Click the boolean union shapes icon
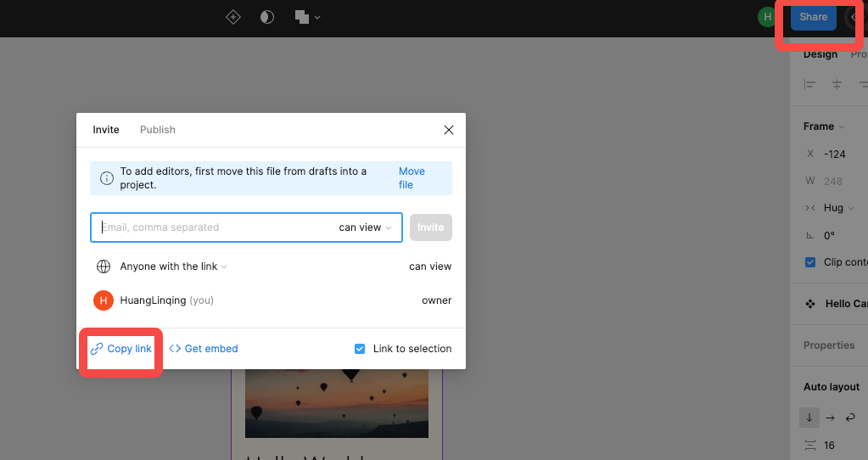868x460 pixels. tap(302, 17)
